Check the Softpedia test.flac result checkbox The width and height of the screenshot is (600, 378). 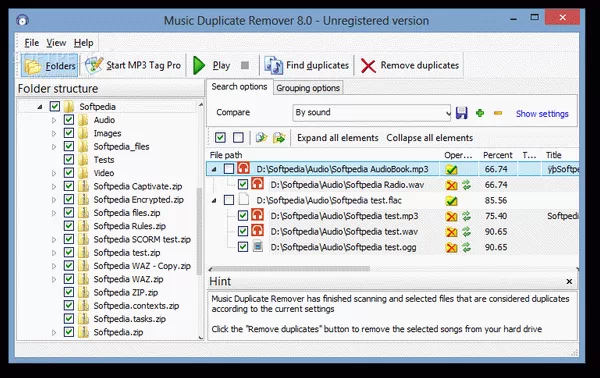pyautogui.click(x=229, y=200)
